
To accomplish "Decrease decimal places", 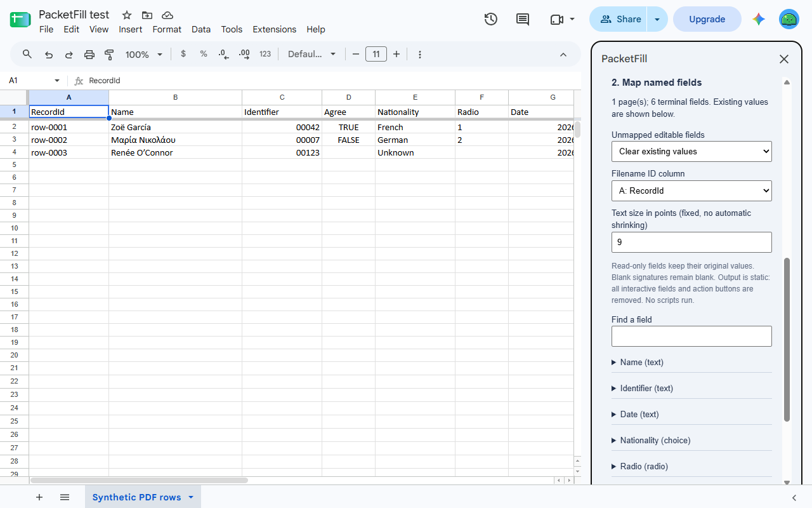I will [223, 54].
